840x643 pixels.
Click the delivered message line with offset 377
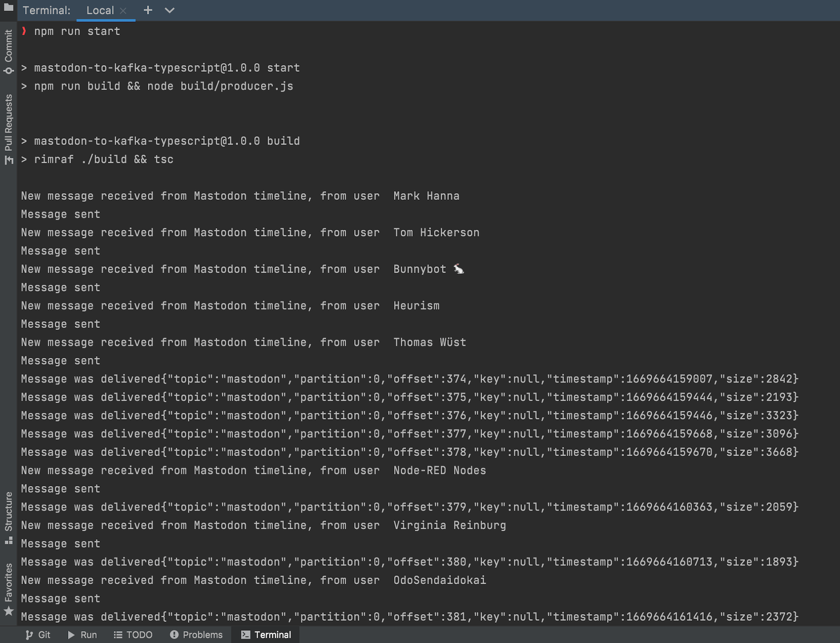pos(410,434)
